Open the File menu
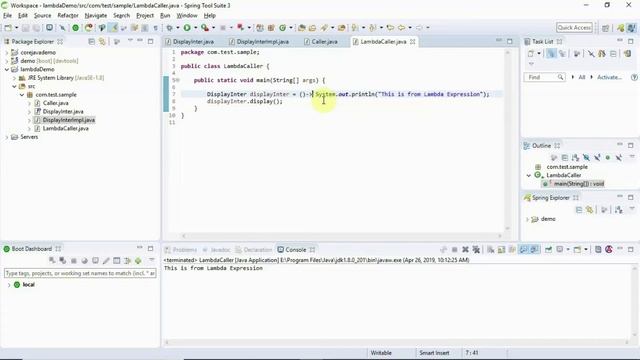 (x=7, y=16)
